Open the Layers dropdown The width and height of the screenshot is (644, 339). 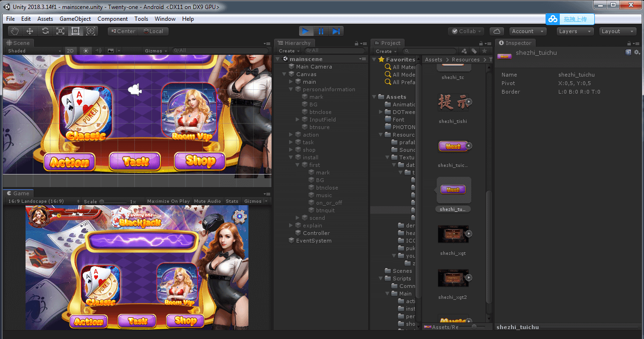pyautogui.click(x=574, y=31)
